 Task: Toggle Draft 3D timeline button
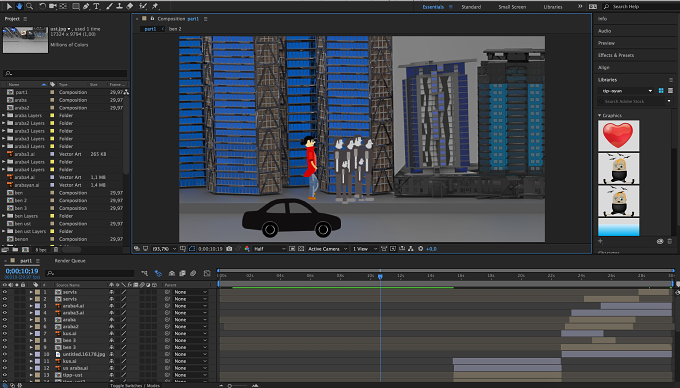(x=158, y=273)
